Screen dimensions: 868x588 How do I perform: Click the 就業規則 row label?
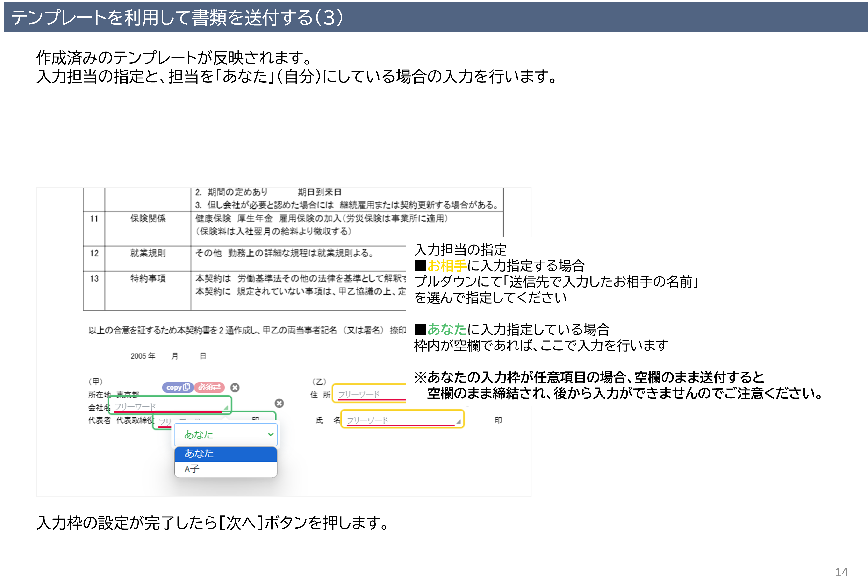coord(148,253)
